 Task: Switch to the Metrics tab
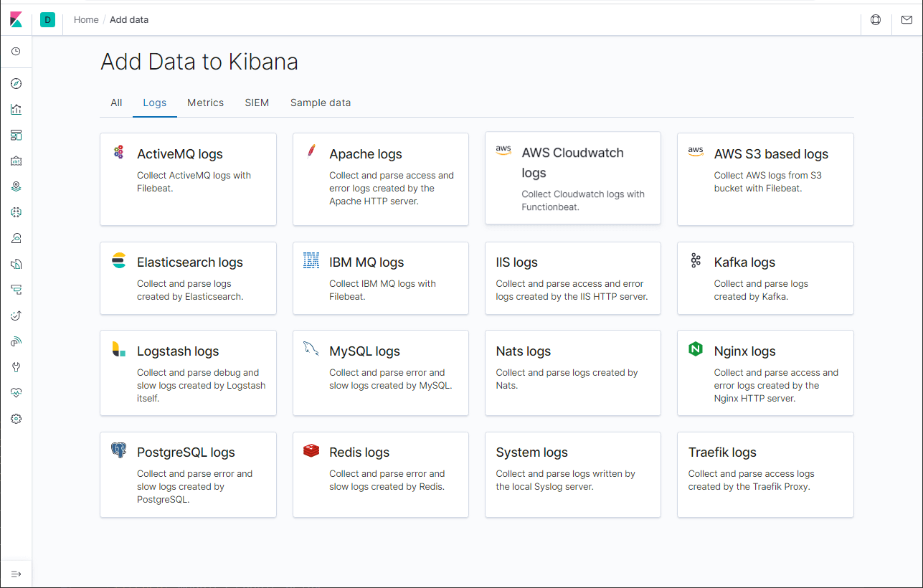click(x=206, y=103)
